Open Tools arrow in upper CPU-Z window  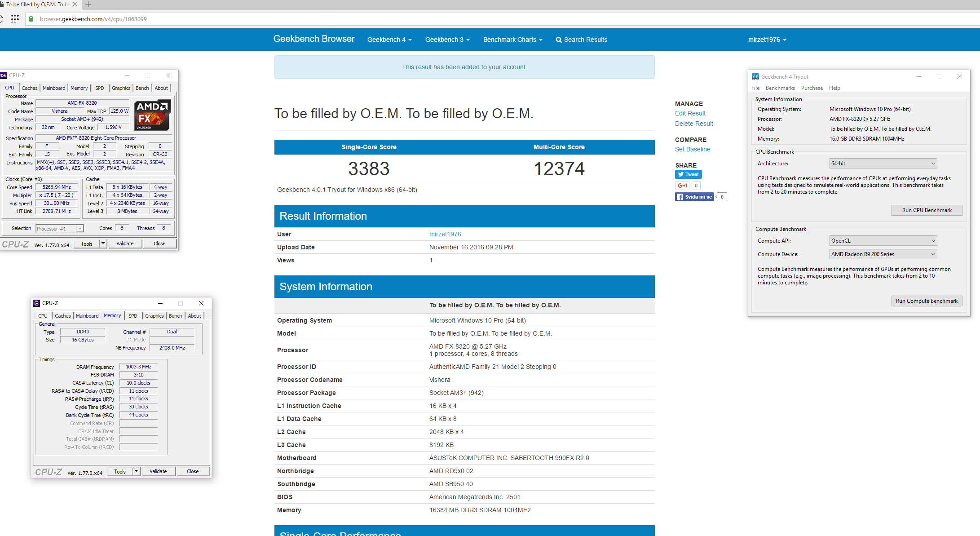click(103, 244)
